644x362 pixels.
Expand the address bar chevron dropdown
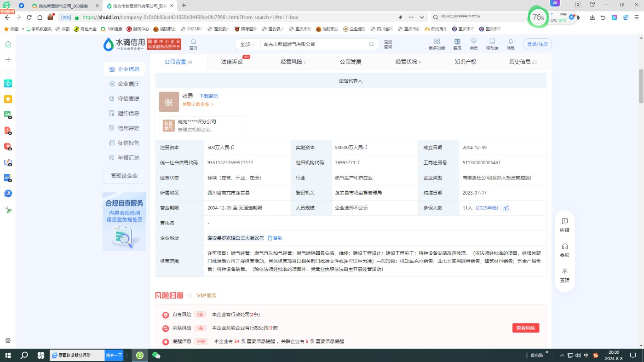[x=422, y=17]
